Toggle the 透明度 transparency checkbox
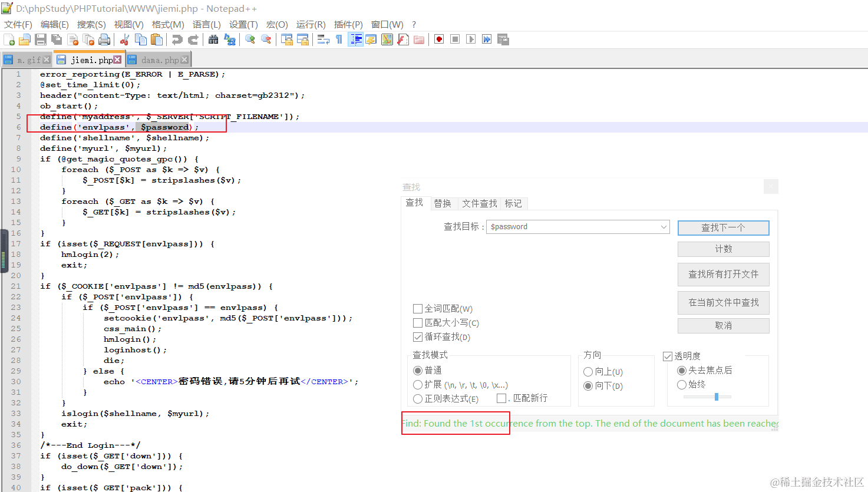868x492 pixels. click(668, 356)
